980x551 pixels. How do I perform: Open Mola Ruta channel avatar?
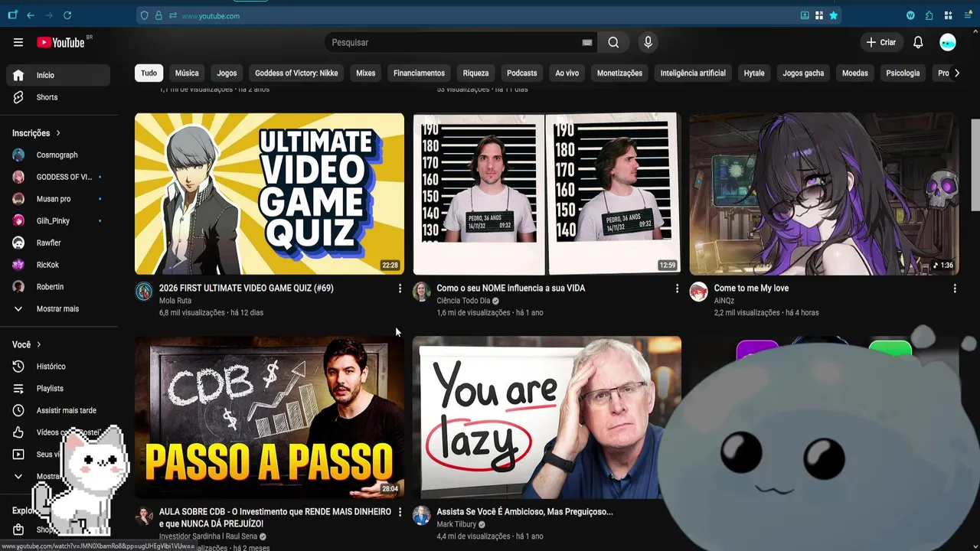pos(144,292)
